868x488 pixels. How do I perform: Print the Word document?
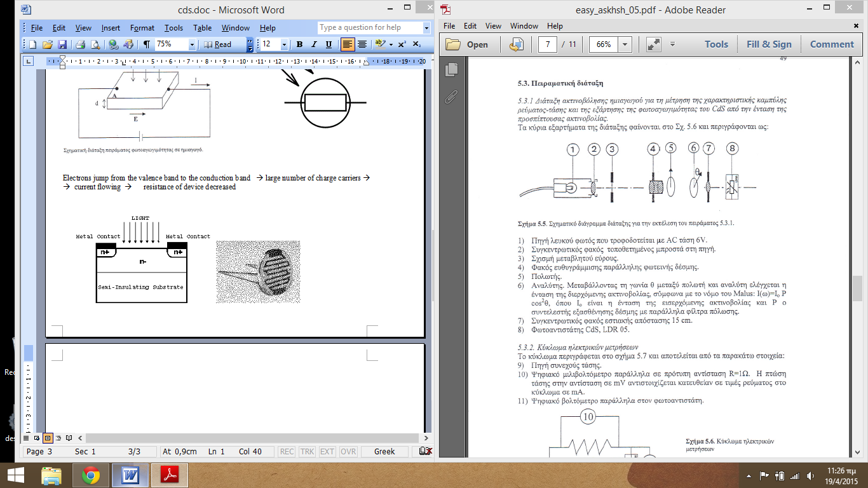pos(80,44)
